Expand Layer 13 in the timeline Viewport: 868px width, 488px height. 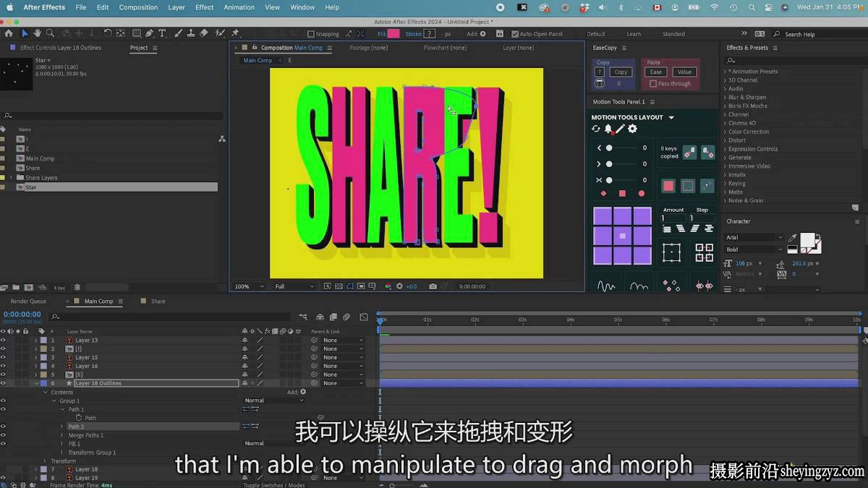(35, 340)
